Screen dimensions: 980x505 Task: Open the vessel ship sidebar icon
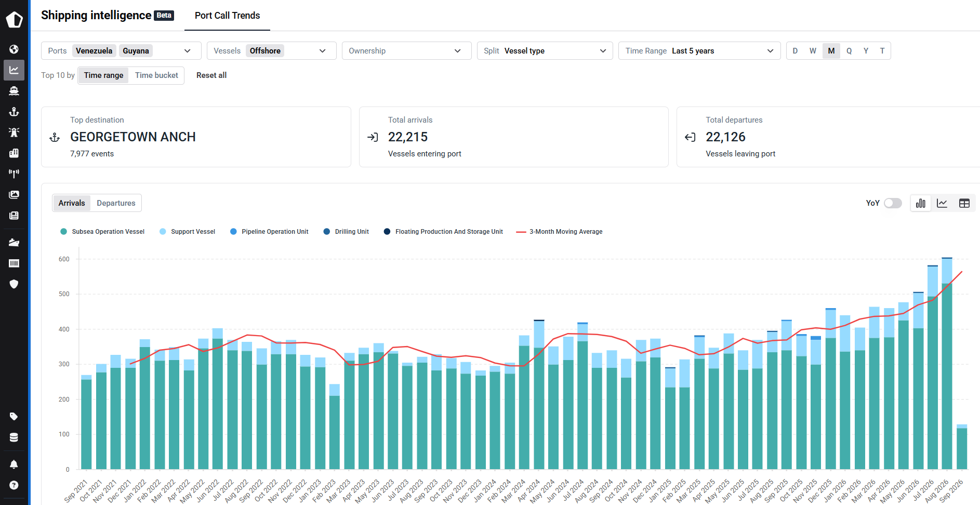[14, 91]
